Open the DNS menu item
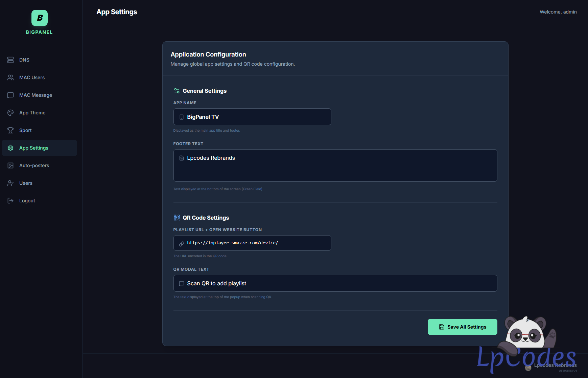Viewport: 588px width, 378px height. pos(24,60)
